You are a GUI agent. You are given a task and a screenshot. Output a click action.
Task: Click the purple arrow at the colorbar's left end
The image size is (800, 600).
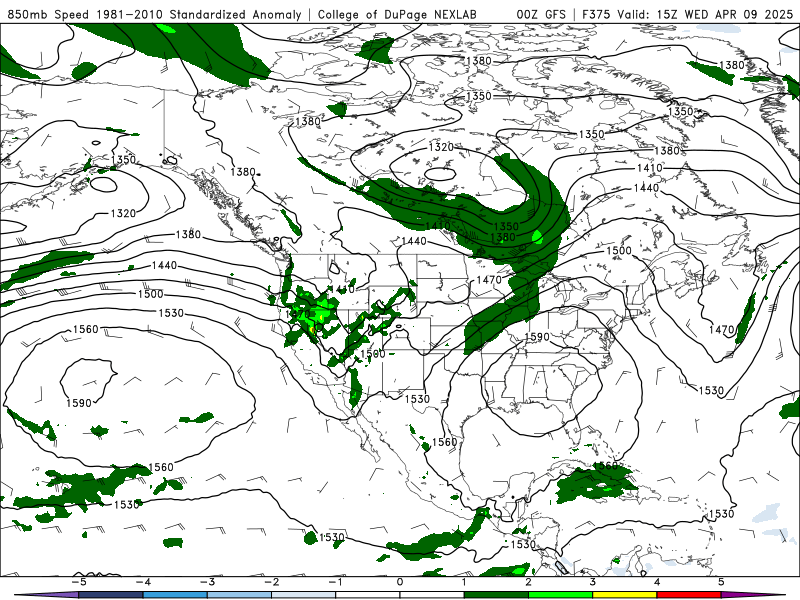click(46, 595)
